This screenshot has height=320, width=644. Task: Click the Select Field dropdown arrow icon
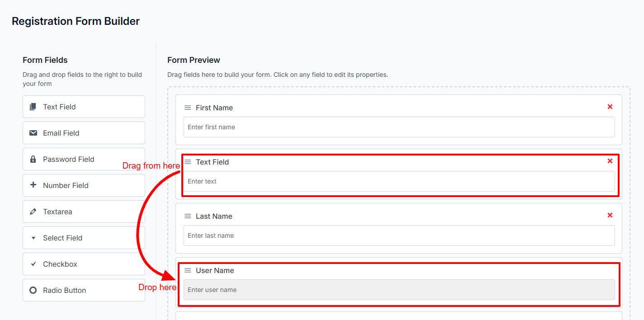click(33, 238)
